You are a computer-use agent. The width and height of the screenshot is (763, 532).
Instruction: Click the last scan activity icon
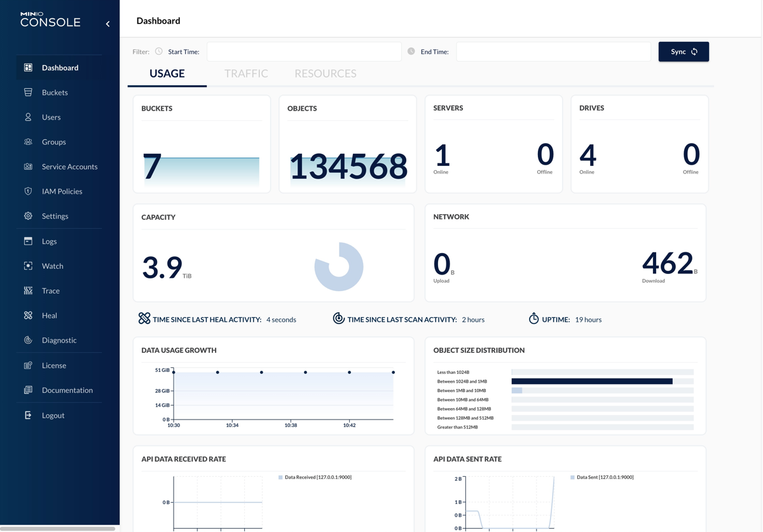pos(339,318)
